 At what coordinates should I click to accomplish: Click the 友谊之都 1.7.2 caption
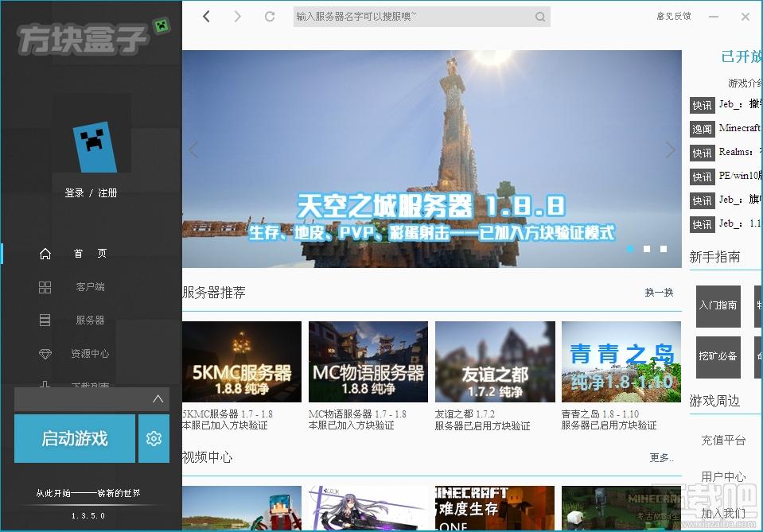click(x=465, y=414)
